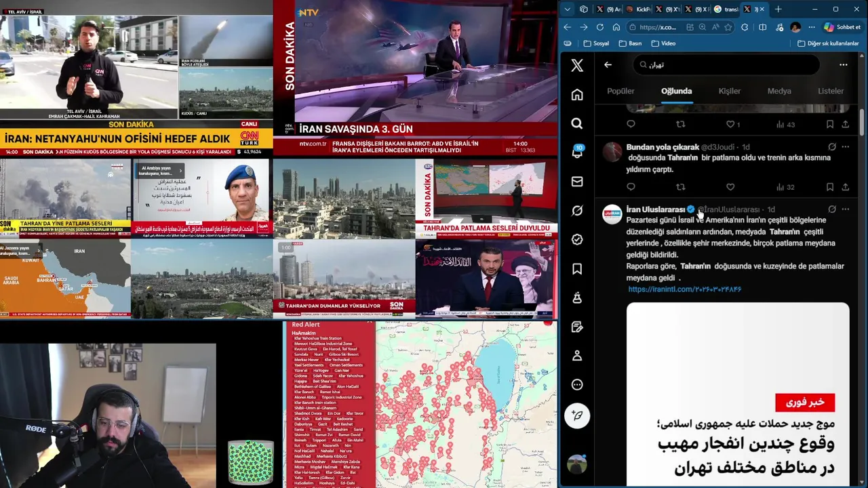Open search options three-dot menu
Viewport: 868px width, 488px height.
click(x=844, y=65)
